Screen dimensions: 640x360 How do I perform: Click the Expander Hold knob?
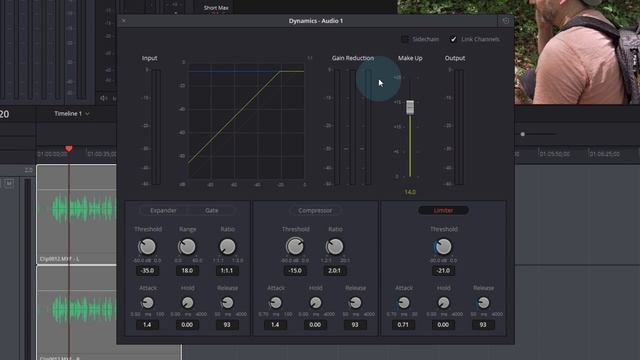(187, 303)
